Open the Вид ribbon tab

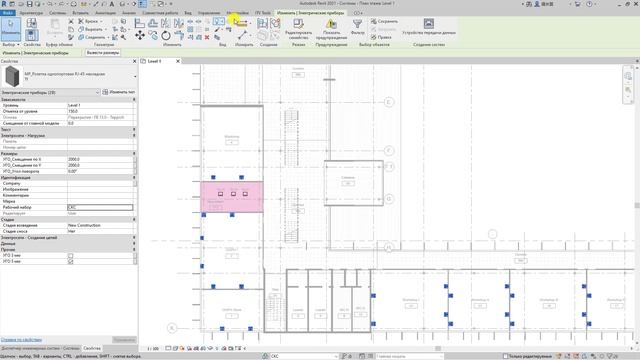188,13
